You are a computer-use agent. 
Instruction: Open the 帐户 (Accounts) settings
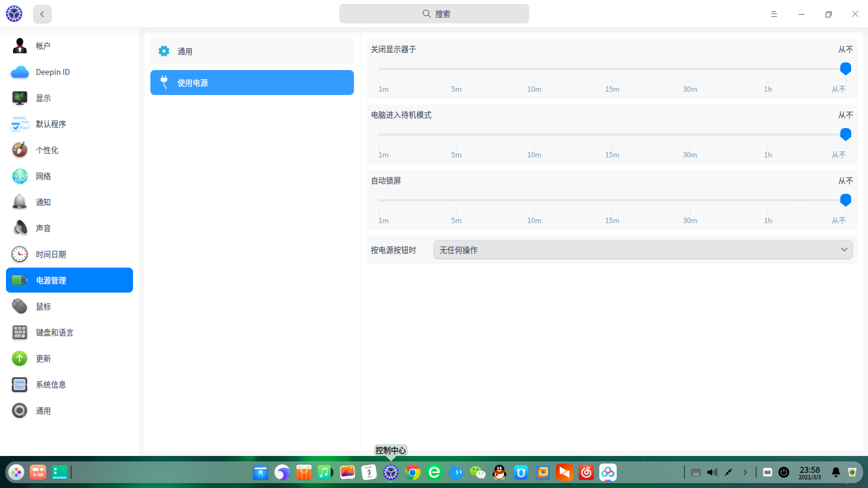(x=69, y=46)
